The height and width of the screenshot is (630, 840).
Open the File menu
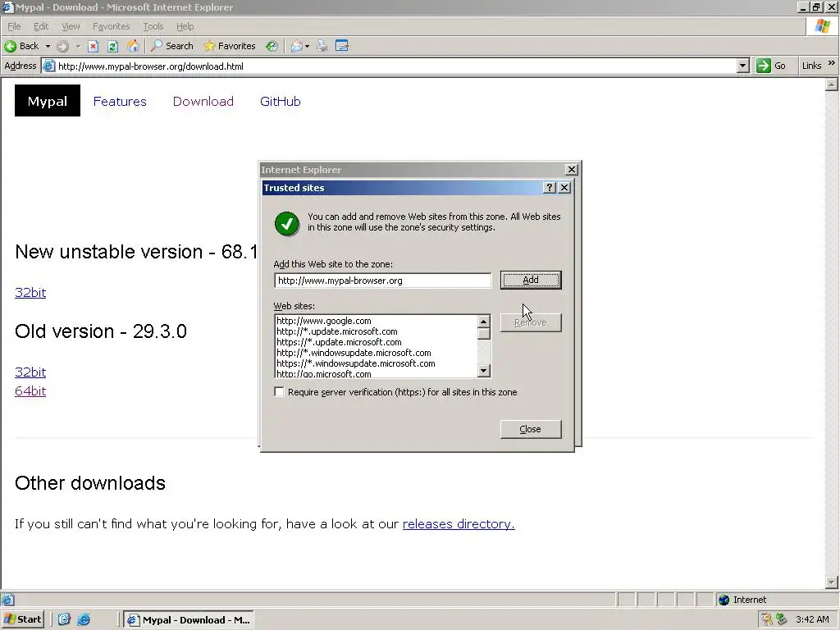point(14,26)
